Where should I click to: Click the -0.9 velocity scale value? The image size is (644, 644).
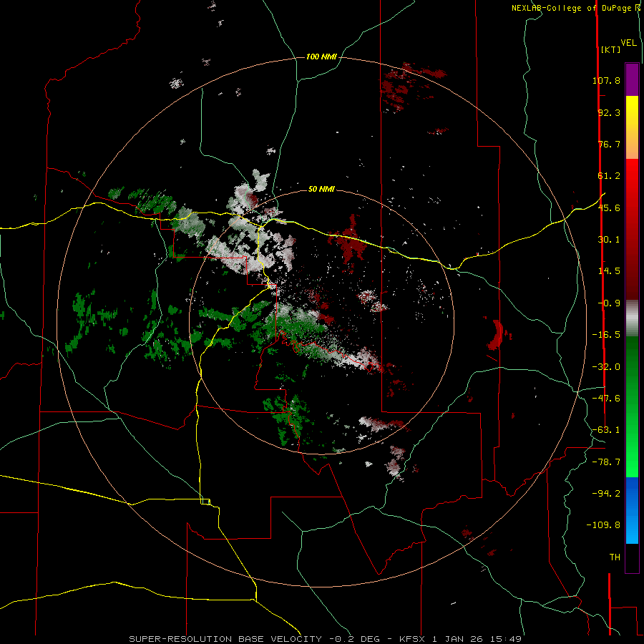click(609, 303)
